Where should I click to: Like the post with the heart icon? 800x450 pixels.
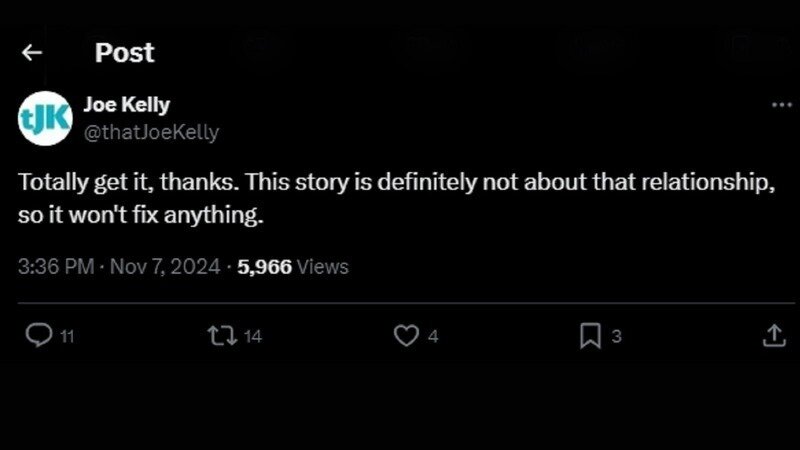(x=405, y=337)
